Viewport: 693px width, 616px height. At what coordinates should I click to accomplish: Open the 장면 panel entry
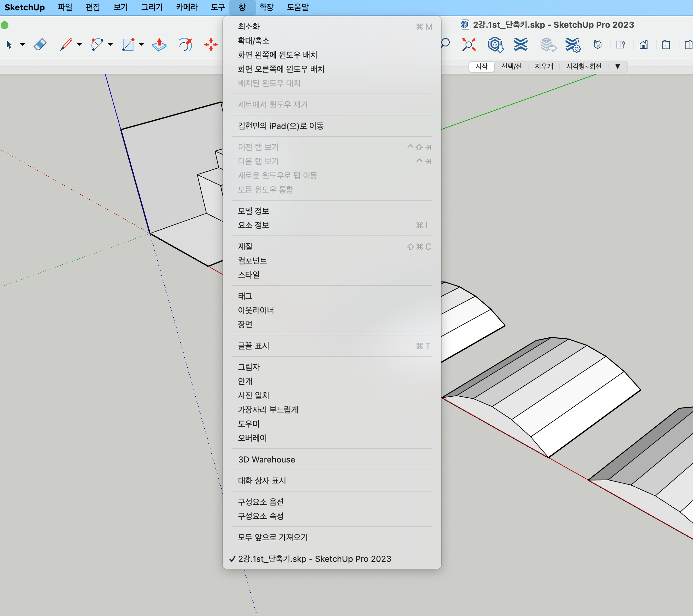click(332, 324)
